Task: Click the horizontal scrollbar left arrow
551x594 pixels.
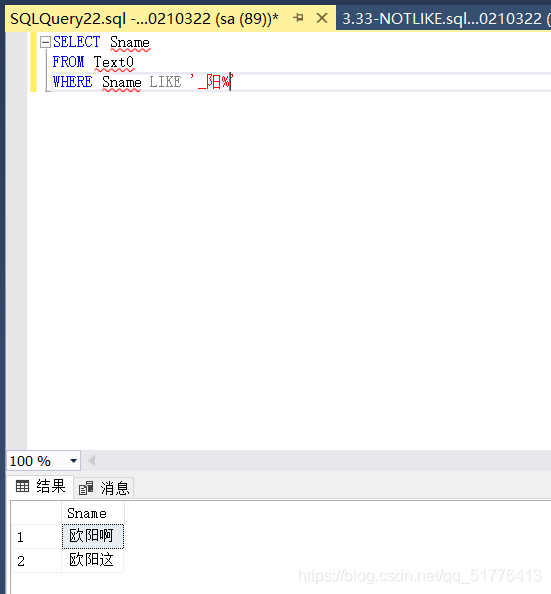Action: [91, 461]
